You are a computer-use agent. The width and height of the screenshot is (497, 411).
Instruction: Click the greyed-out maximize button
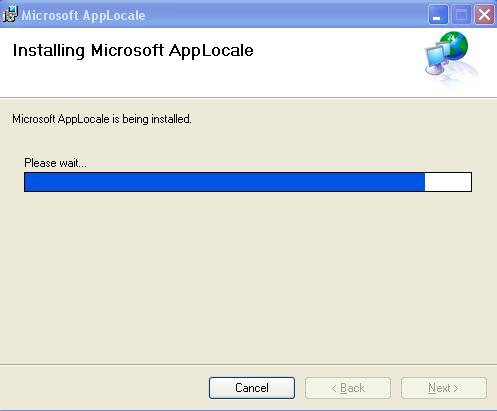(461, 15)
